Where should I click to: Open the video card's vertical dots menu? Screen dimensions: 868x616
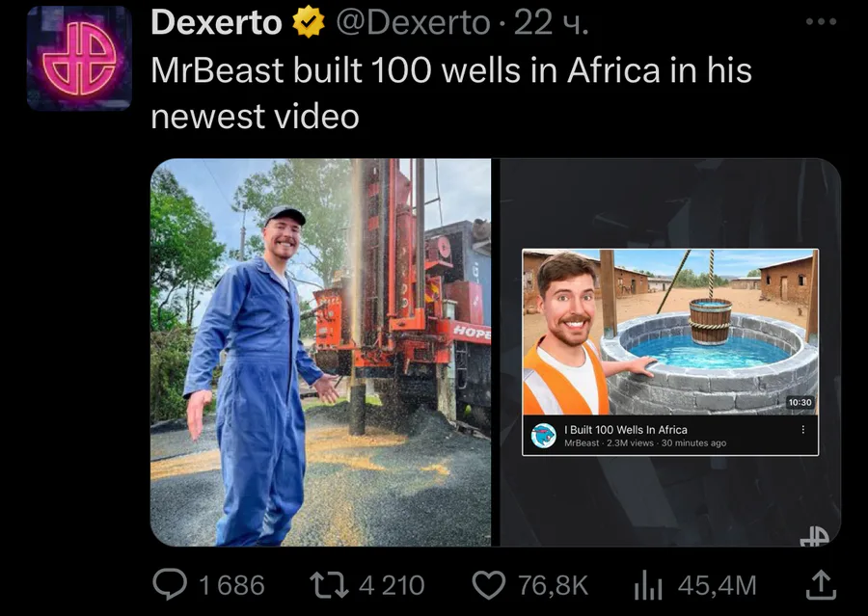tap(802, 430)
